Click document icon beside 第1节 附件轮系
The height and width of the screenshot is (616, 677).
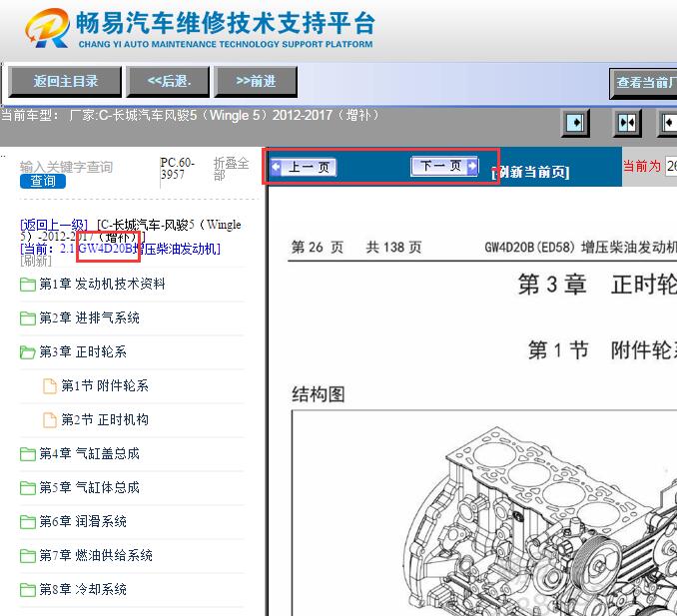[x=50, y=386]
